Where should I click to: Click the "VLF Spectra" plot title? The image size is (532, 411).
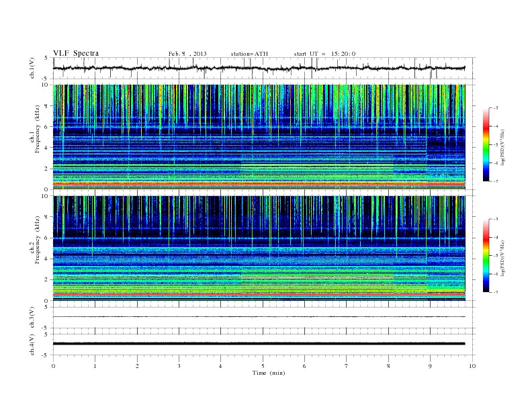(76, 53)
